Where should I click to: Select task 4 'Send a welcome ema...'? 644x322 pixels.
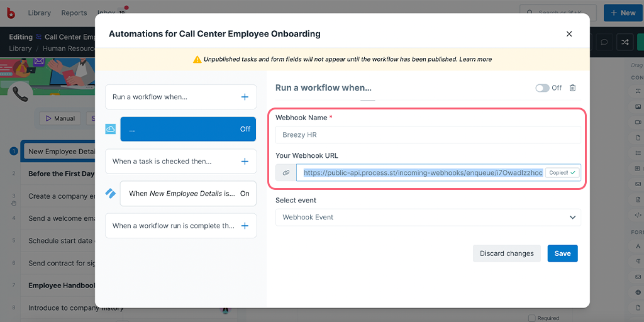tap(62, 218)
